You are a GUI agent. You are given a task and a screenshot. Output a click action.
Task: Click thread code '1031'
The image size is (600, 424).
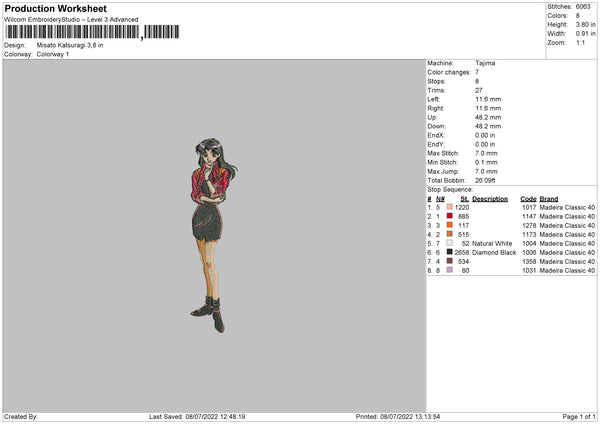click(x=529, y=271)
